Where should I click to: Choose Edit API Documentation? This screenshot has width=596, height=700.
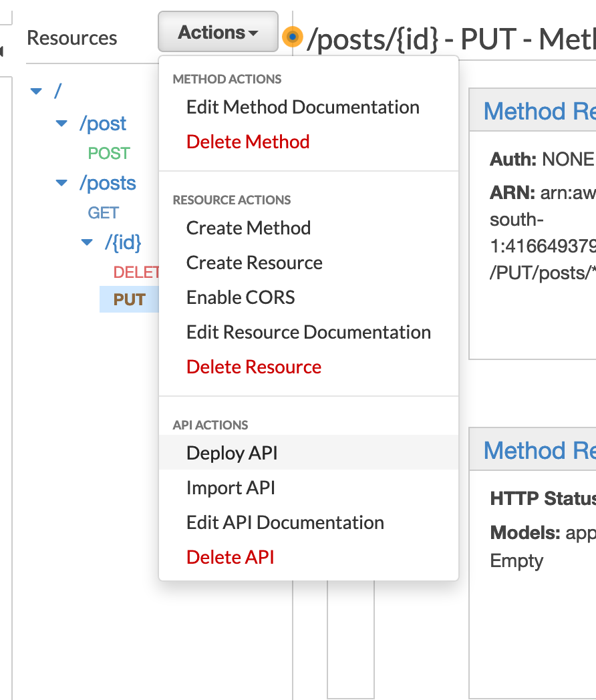285,522
